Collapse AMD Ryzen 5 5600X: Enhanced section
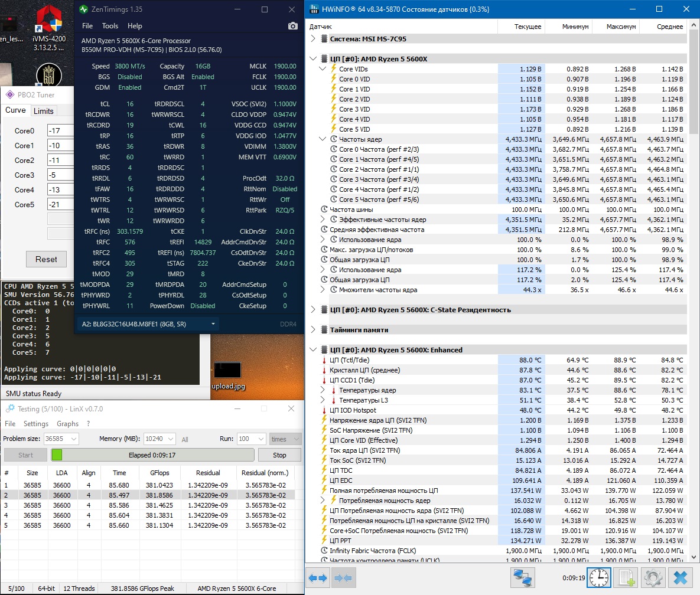Screen dimensions: 700x595 [313, 349]
